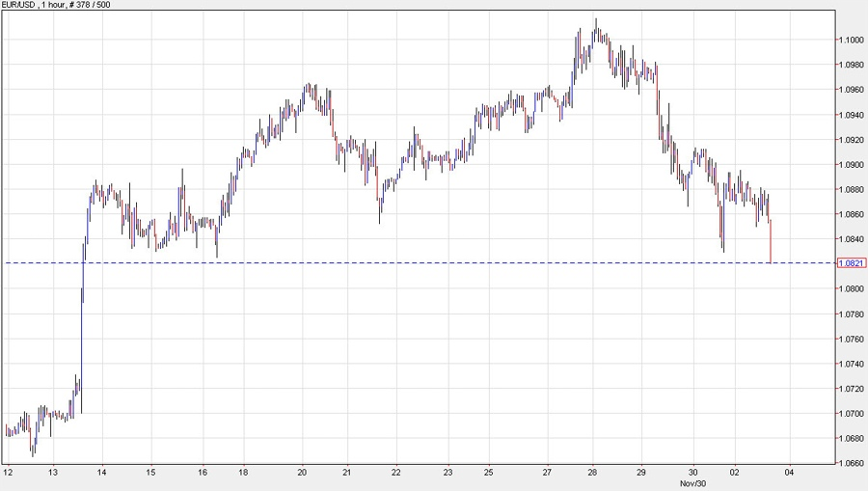Click date label 16 on time axis

click(203, 473)
